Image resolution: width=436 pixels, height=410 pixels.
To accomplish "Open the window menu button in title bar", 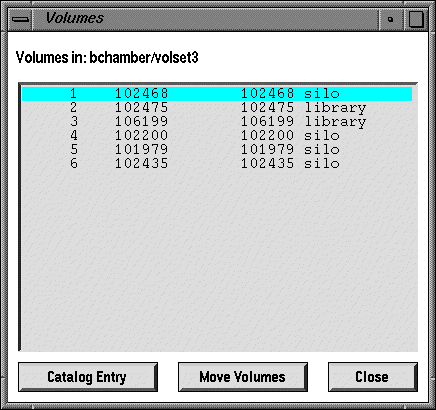I will pyautogui.click(x=20, y=19).
